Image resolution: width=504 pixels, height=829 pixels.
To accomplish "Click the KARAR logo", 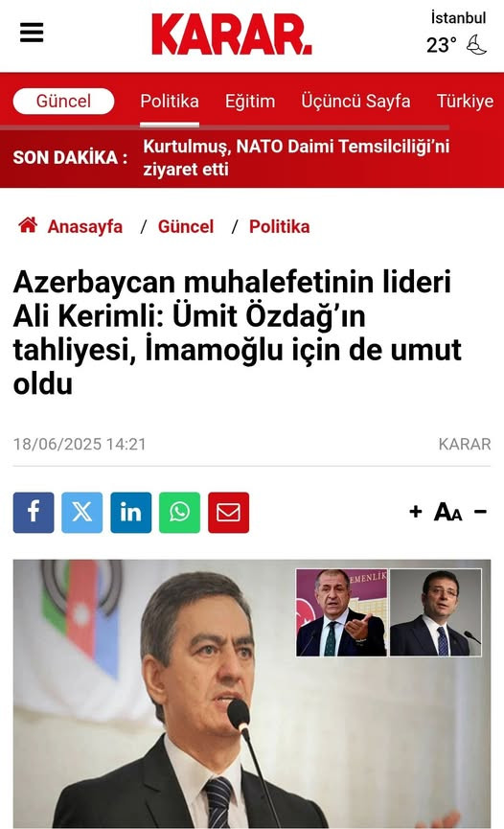I will (232, 35).
